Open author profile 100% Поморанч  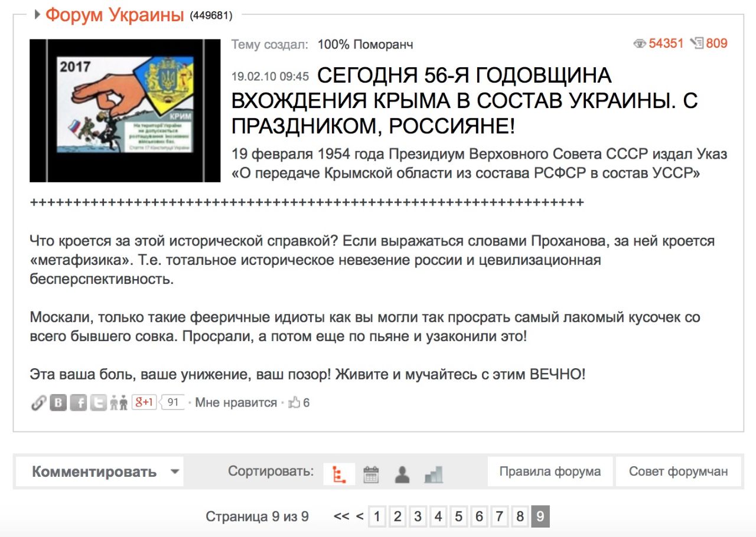pos(365,44)
